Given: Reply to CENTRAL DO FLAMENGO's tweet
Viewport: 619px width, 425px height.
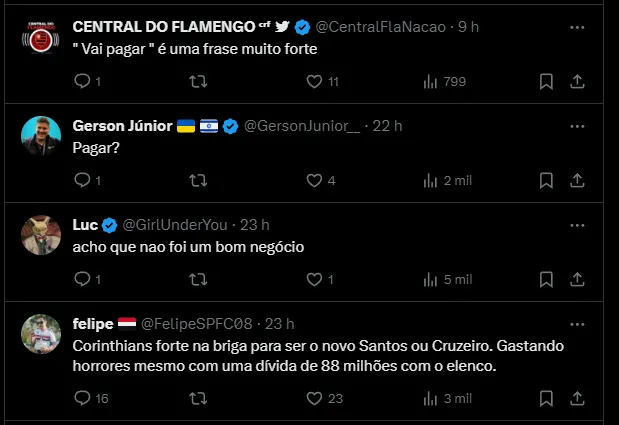Looking at the screenshot, I should tap(82, 82).
